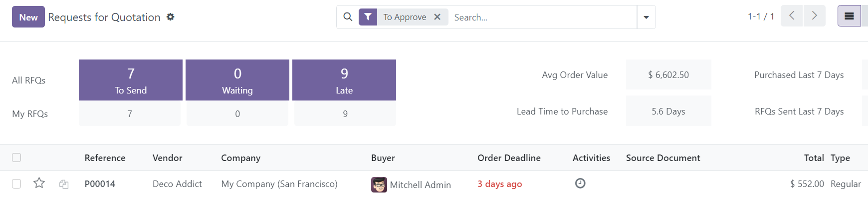Tick the select-all header checkbox
Viewport: 868px width, 198px height.
coord(16,157)
